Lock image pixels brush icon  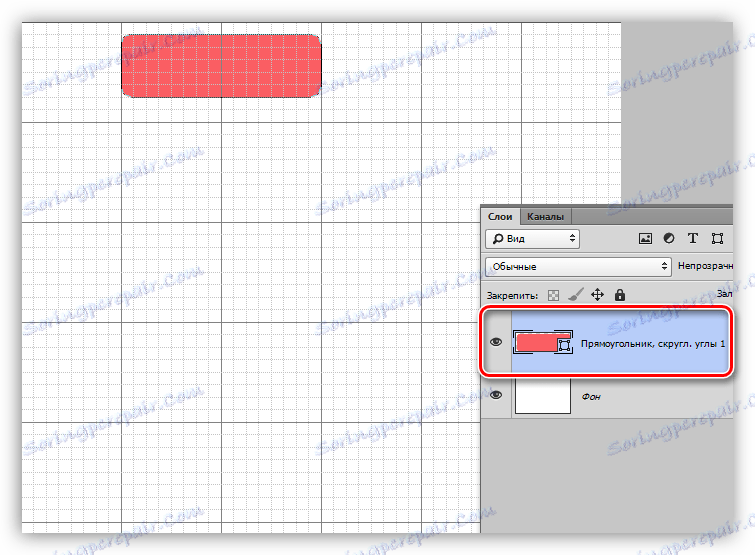pos(575,295)
